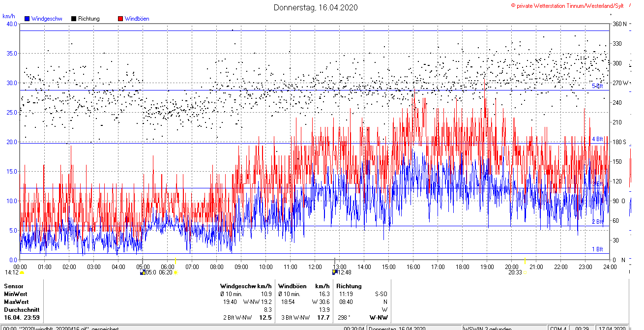Click the yellow sun marker beside 06:20
This screenshot has height=330, width=644.
point(176,272)
